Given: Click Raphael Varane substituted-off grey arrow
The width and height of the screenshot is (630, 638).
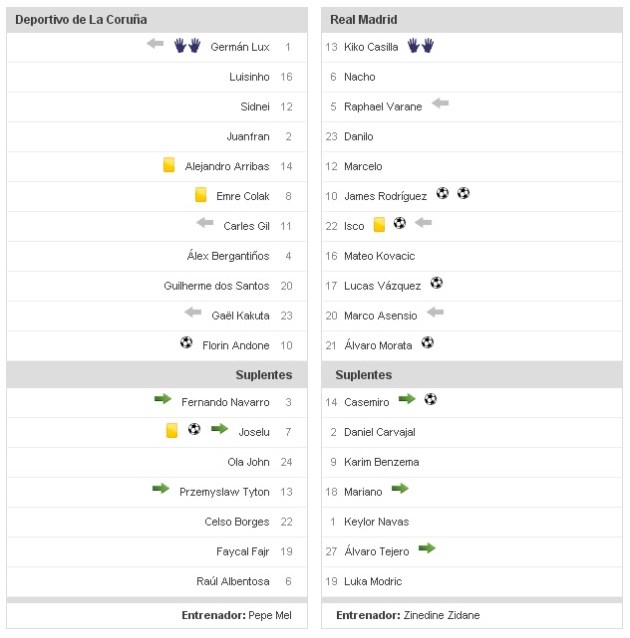Looking at the screenshot, I should coord(440,104).
